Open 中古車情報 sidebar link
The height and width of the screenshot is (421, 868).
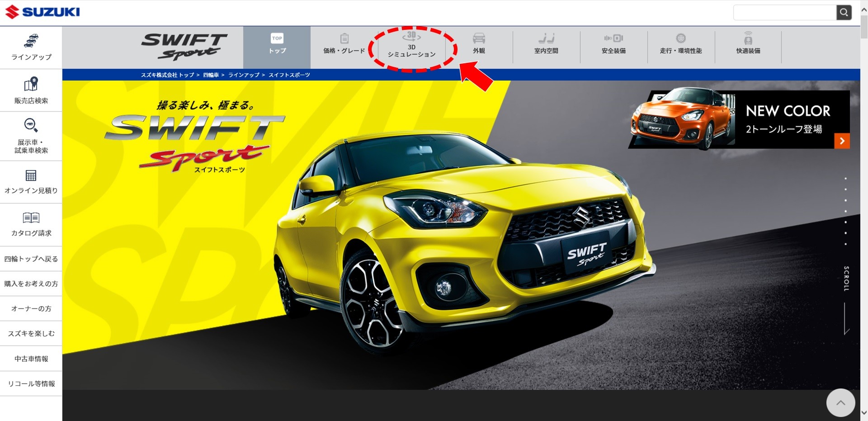tap(31, 359)
